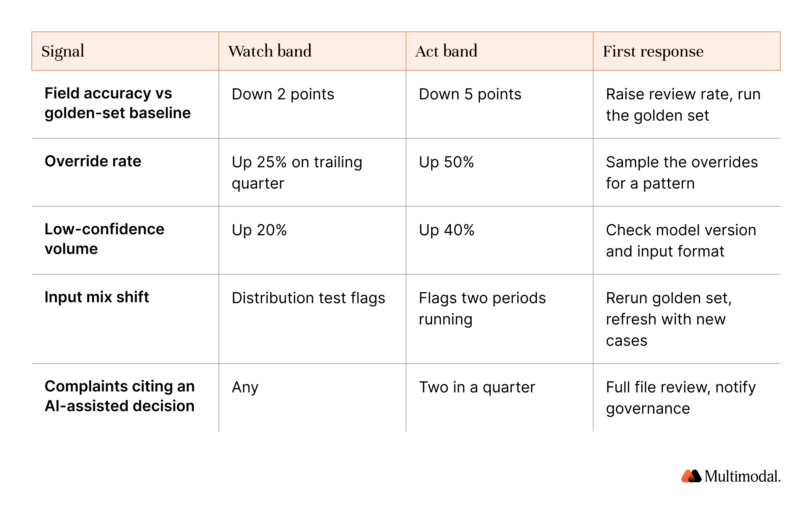This screenshot has height=514, width=812.
Task: Click Complaints citing an AI-assisted decision
Action: (x=119, y=396)
